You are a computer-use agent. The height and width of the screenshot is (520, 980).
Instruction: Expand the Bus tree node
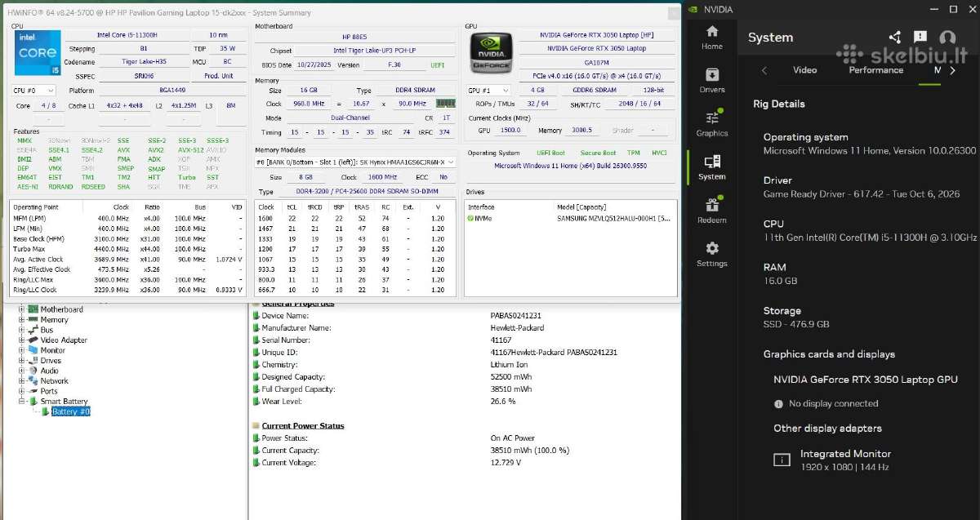click(x=22, y=330)
